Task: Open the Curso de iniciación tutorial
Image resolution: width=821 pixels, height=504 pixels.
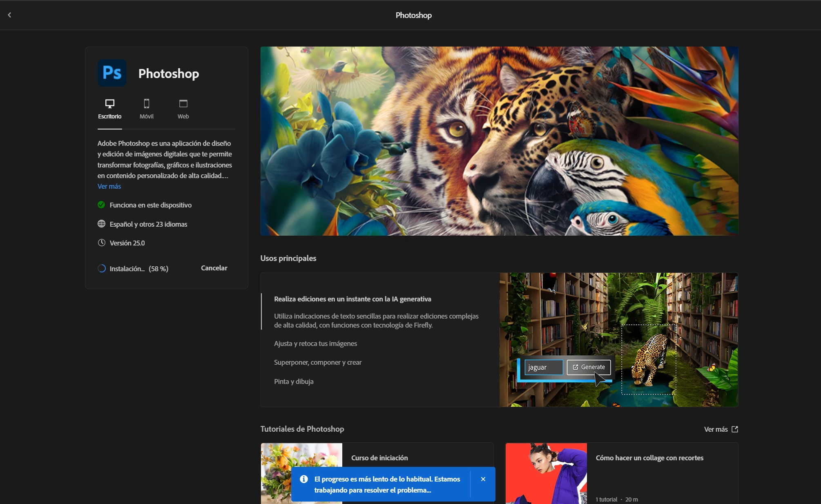Action: pyautogui.click(x=379, y=458)
